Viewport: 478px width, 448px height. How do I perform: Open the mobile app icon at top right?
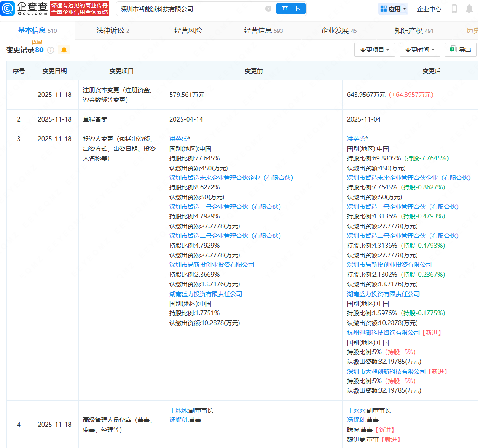coord(454,8)
